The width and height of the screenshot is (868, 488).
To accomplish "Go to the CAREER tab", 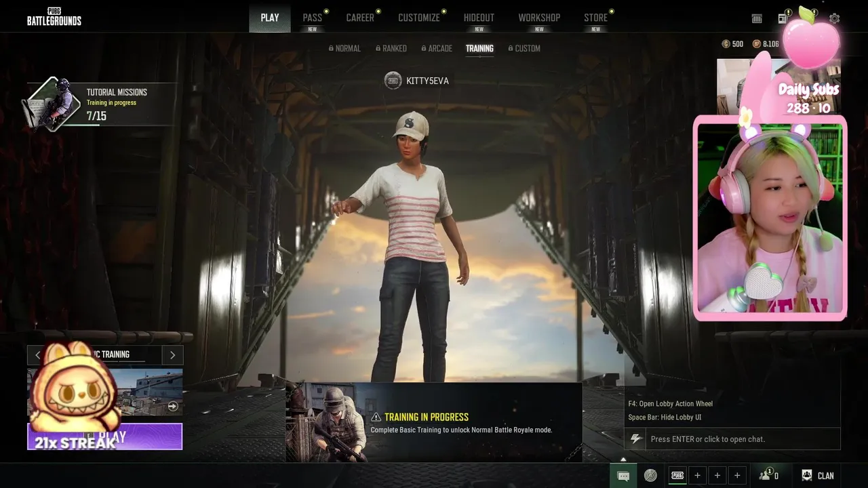I will click(360, 18).
